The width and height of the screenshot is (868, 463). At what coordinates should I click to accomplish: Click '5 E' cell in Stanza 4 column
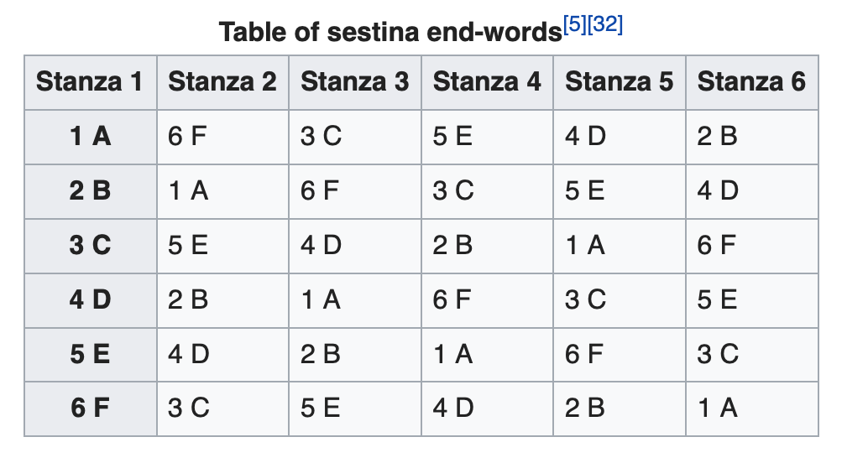pos(453,136)
